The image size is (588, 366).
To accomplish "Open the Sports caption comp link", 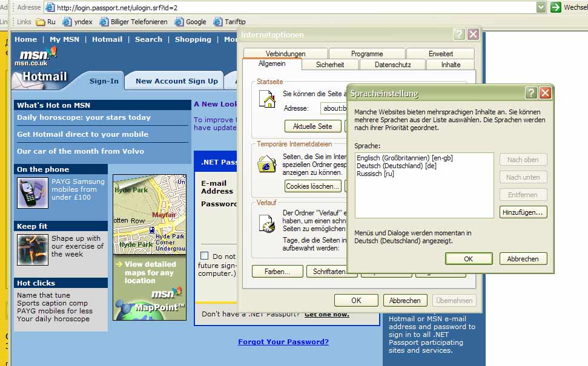I will coord(52,303).
